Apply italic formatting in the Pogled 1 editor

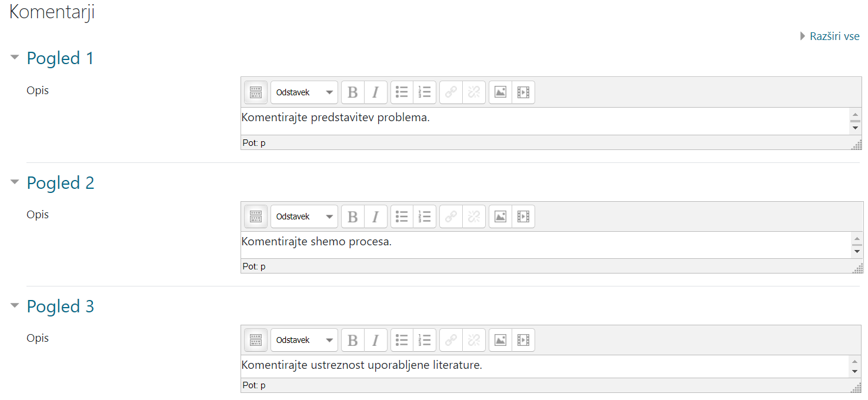tap(375, 92)
